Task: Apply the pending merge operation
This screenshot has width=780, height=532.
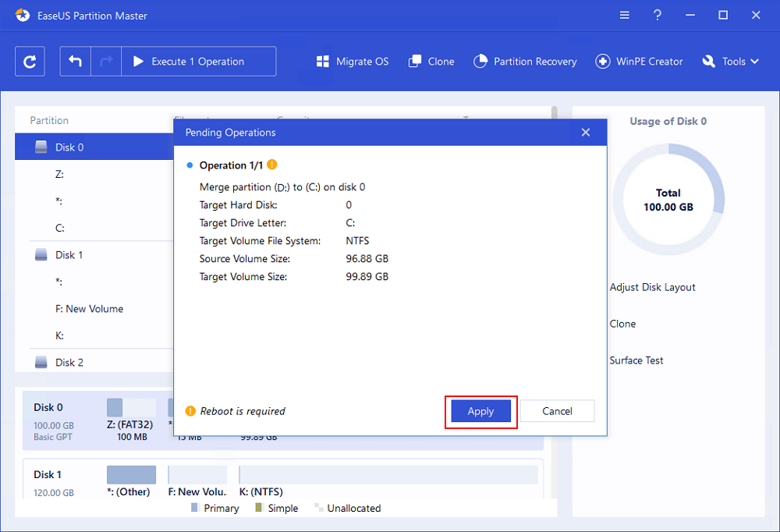Action: coord(480,411)
